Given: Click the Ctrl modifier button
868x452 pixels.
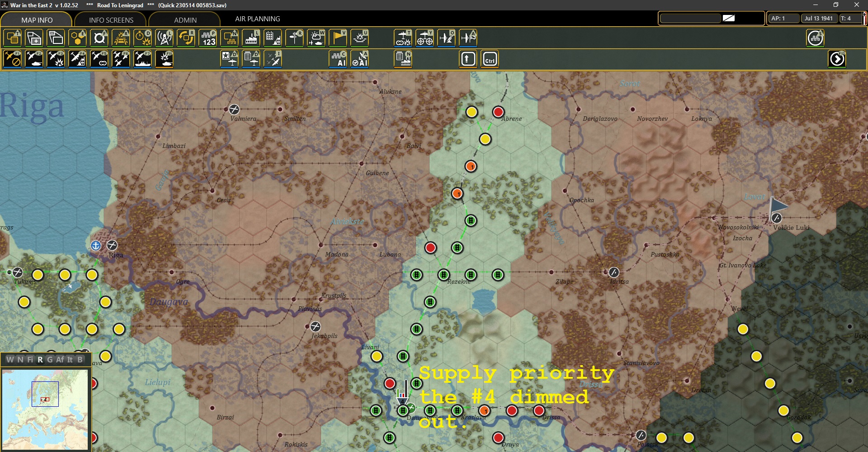Looking at the screenshot, I should tap(490, 59).
